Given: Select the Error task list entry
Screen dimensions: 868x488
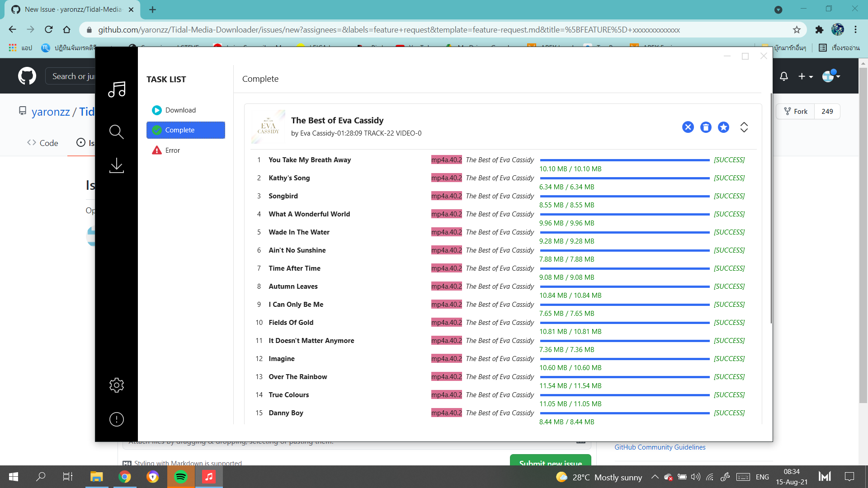Looking at the screenshot, I should (x=172, y=150).
